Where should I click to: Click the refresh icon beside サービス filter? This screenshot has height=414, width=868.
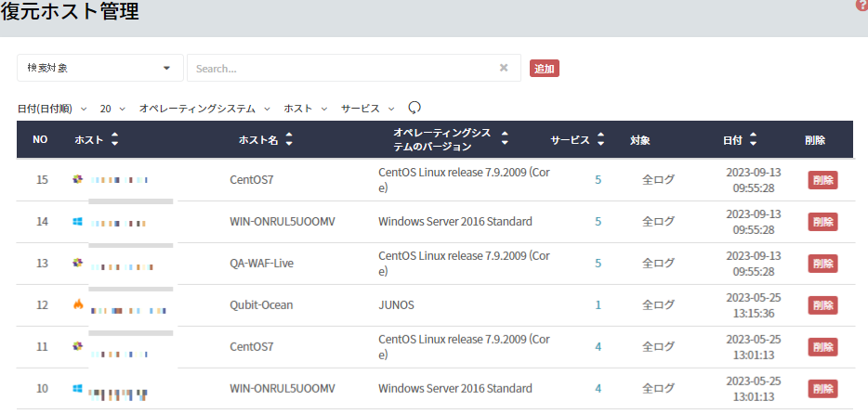[414, 109]
